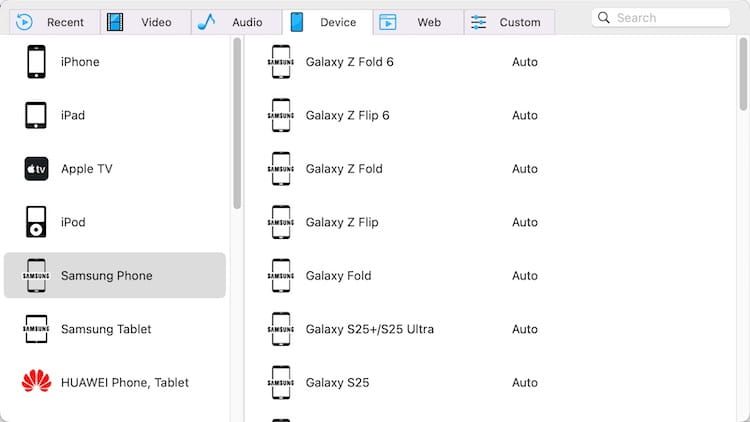Click the phone icon beside Galaxy Z Fold
This screenshot has height=422, width=750.
(281, 169)
